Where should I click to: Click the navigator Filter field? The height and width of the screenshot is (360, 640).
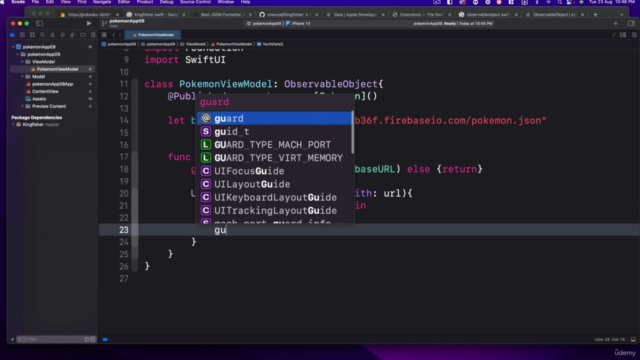pyautogui.click(x=55, y=339)
